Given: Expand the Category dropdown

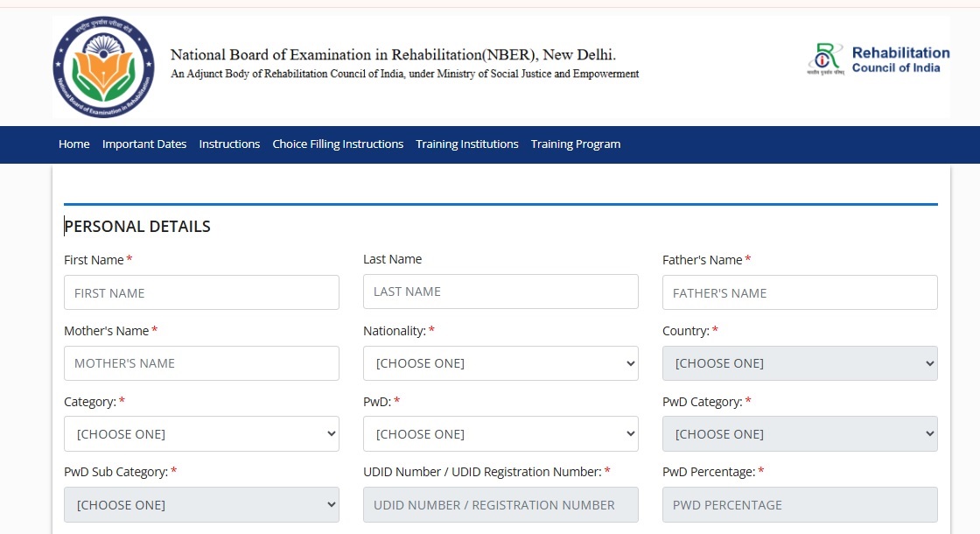Looking at the screenshot, I should coord(201,434).
